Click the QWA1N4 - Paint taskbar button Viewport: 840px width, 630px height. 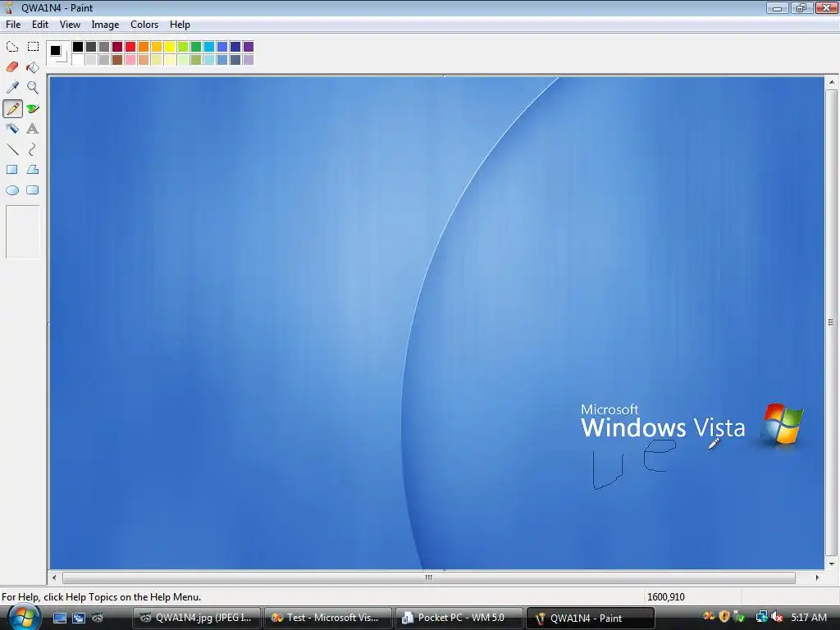pos(591,618)
